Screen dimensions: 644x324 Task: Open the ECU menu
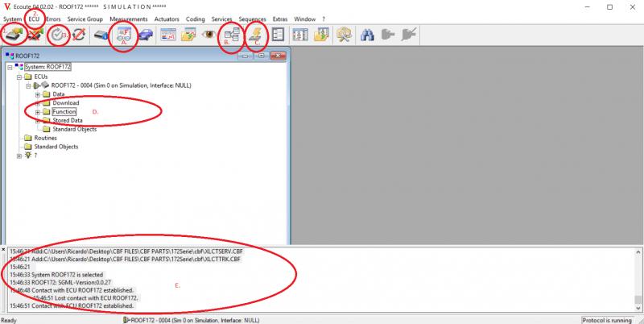[34, 19]
